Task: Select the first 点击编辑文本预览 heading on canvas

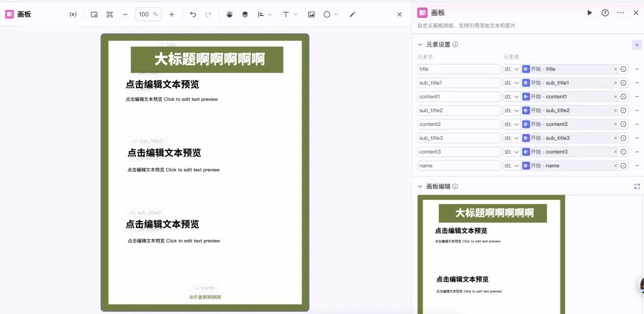Action: (162, 85)
